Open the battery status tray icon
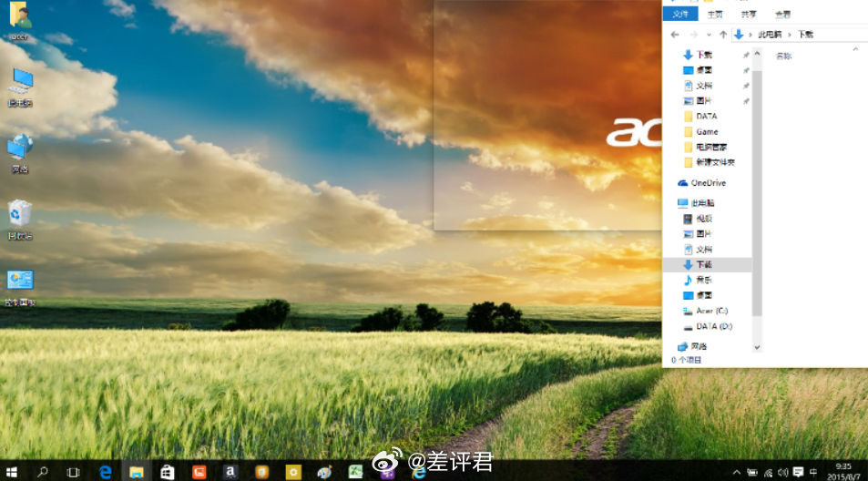The height and width of the screenshot is (481, 868). (751, 472)
